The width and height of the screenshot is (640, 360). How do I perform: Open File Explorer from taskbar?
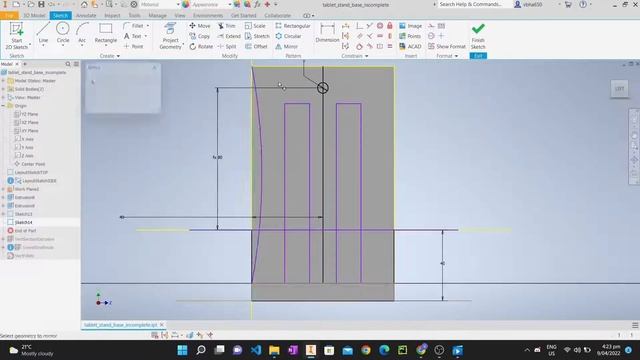point(274,350)
